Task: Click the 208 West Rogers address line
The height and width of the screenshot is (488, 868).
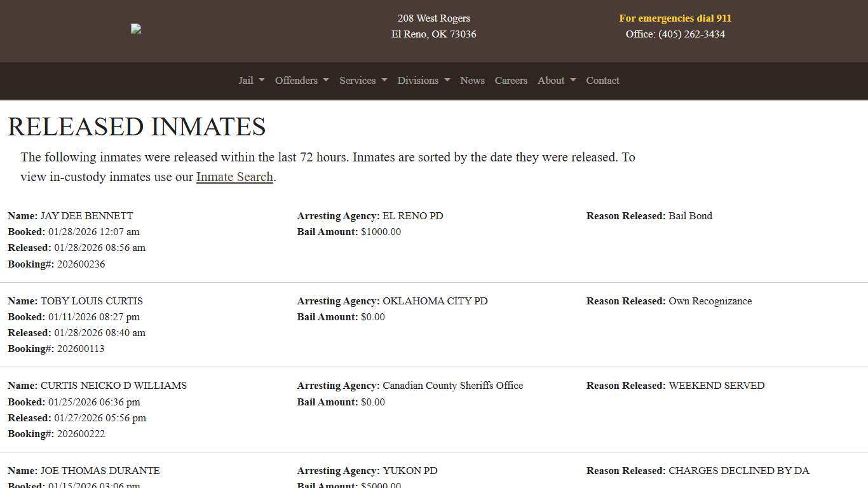Action: (433, 18)
